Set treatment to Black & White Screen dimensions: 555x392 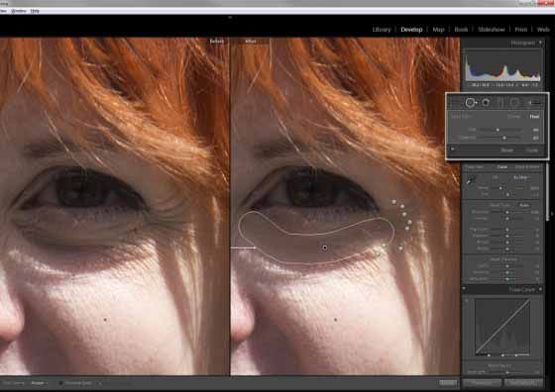pos(527,167)
